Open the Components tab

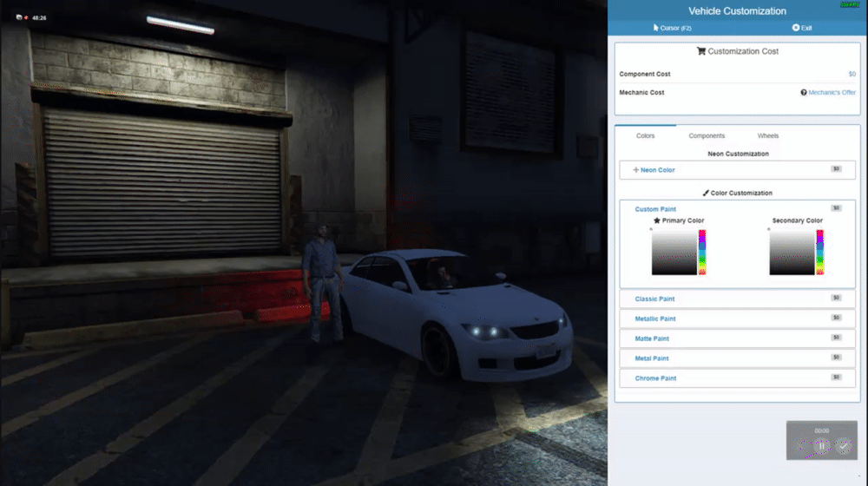point(707,135)
